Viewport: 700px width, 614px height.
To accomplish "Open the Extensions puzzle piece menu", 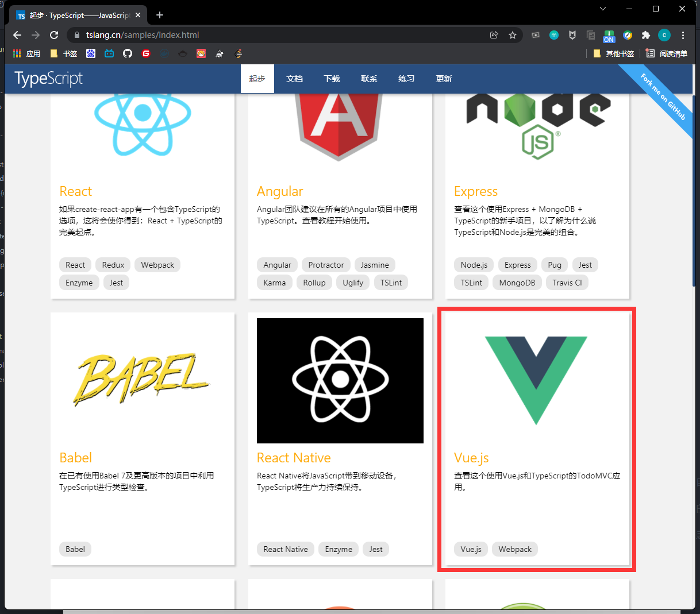I will tap(646, 35).
